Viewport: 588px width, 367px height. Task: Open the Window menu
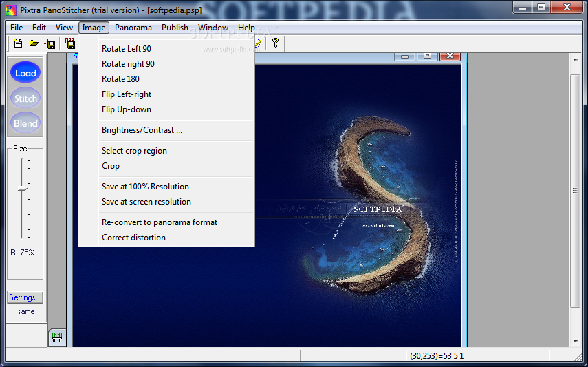(x=213, y=28)
